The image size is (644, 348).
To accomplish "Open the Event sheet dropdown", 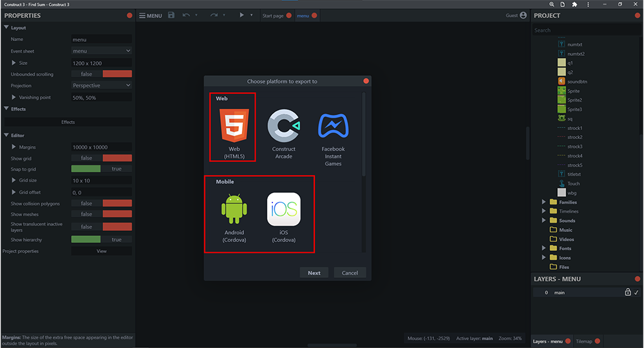I will click(102, 51).
